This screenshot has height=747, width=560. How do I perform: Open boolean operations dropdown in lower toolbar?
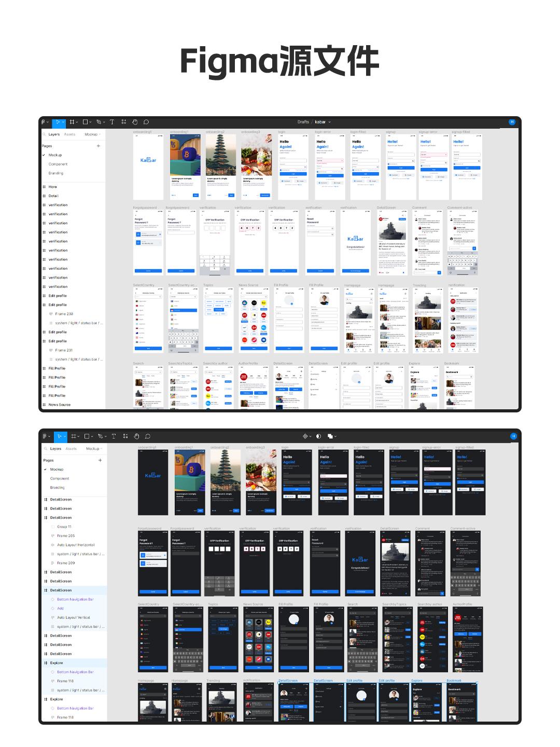pyautogui.click(x=332, y=436)
